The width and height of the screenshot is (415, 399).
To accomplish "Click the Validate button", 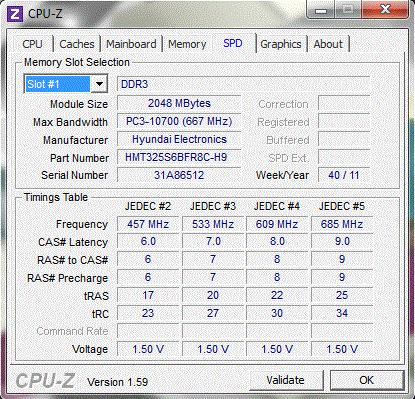I will point(286,380).
